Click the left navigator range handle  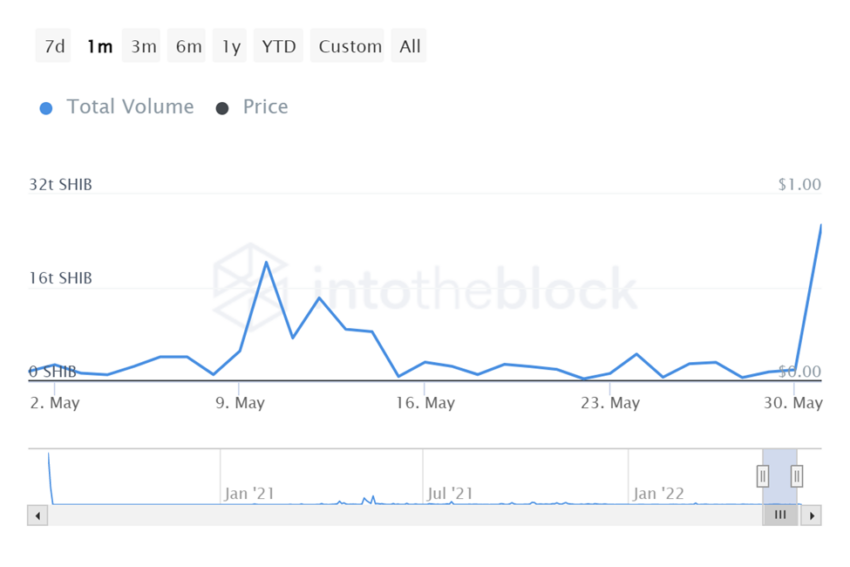(762, 476)
